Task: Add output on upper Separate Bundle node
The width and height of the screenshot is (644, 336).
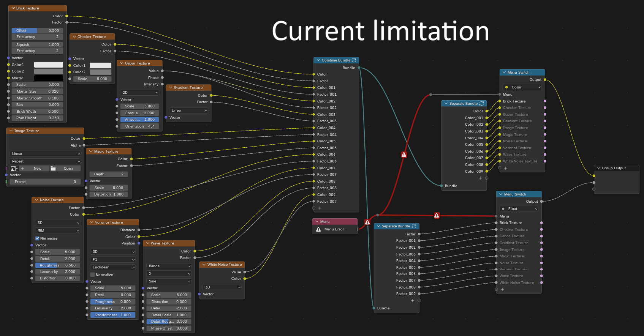Action: tap(480, 178)
